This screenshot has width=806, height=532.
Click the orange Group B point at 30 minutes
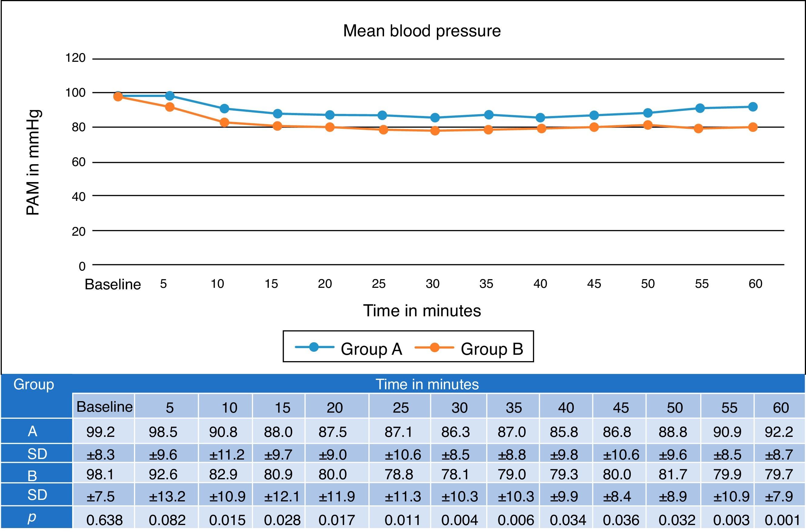click(x=435, y=131)
